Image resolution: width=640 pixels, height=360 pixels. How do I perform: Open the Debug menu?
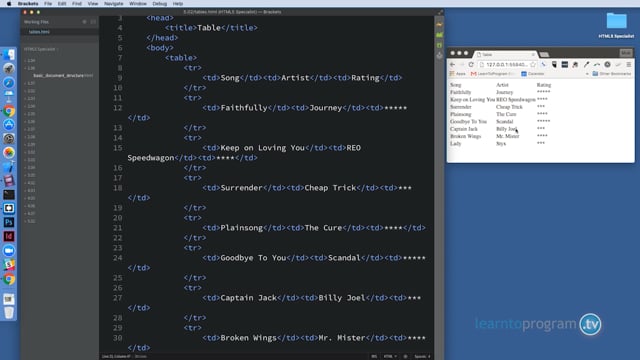(159, 4)
